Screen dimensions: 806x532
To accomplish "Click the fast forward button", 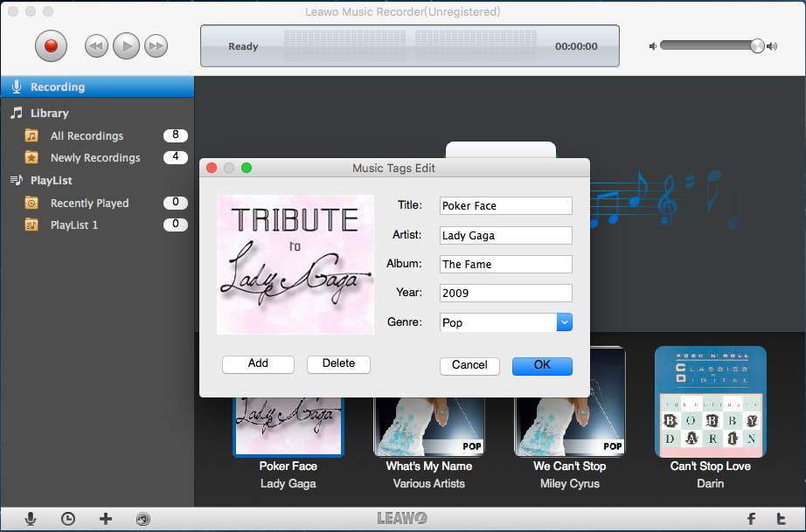I will (x=156, y=46).
